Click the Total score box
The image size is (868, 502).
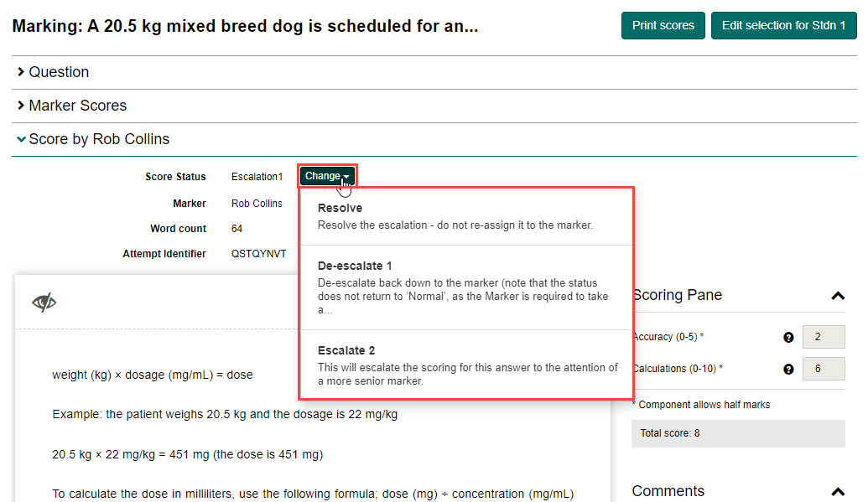pos(738,433)
